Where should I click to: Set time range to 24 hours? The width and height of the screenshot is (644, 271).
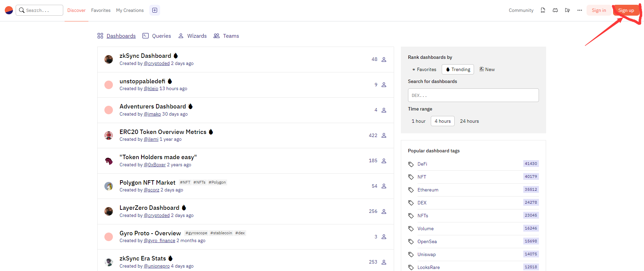click(469, 121)
